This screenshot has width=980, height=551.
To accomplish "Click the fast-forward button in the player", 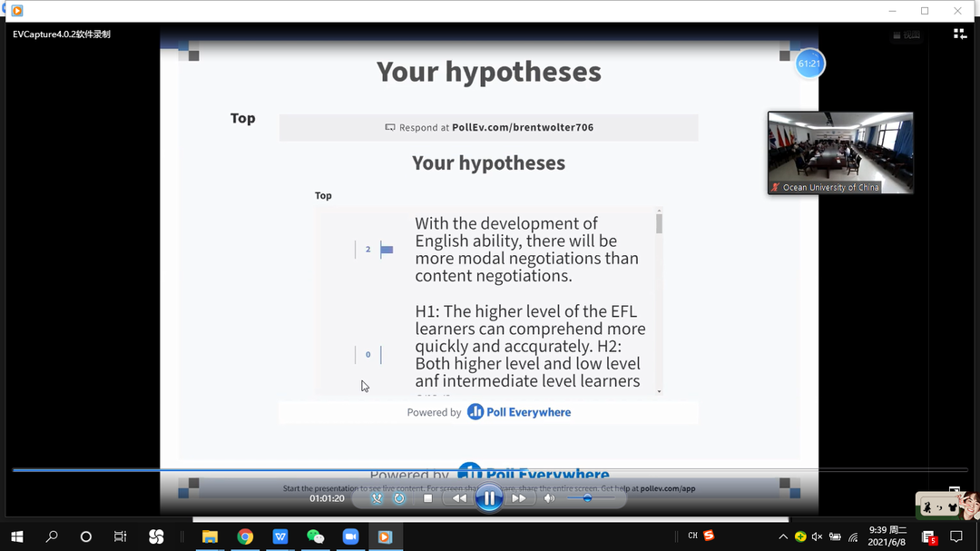I will coord(519,498).
